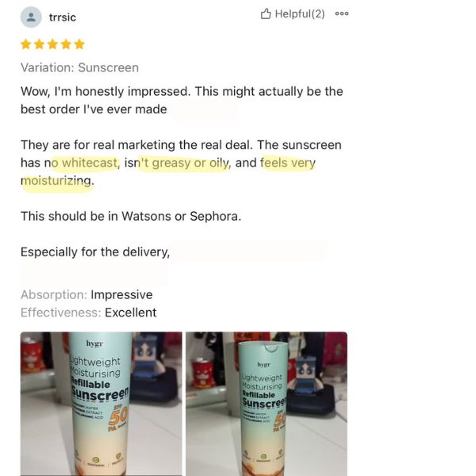This screenshot has width=476, height=476.
Task: Click the third gold rating star
Action: (x=52, y=44)
